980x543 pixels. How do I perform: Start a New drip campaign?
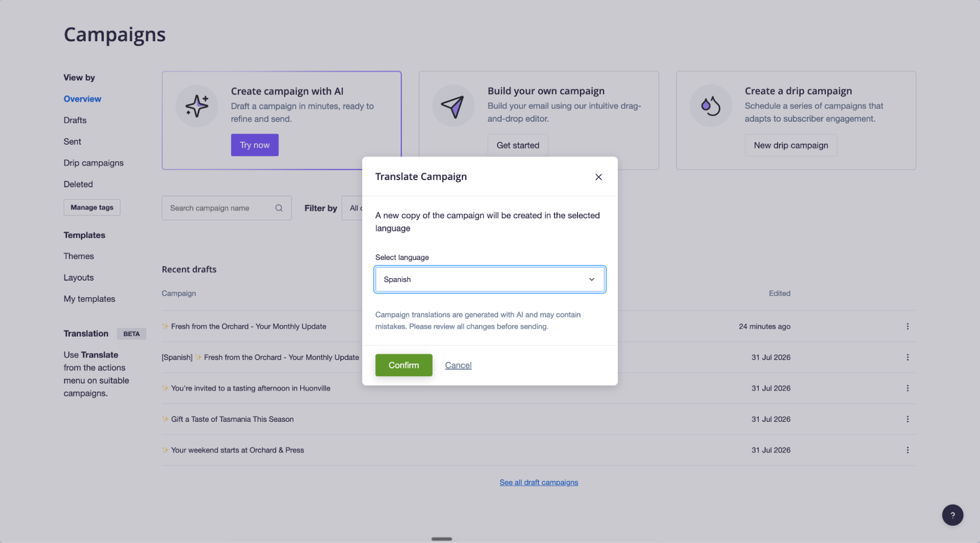tap(791, 145)
